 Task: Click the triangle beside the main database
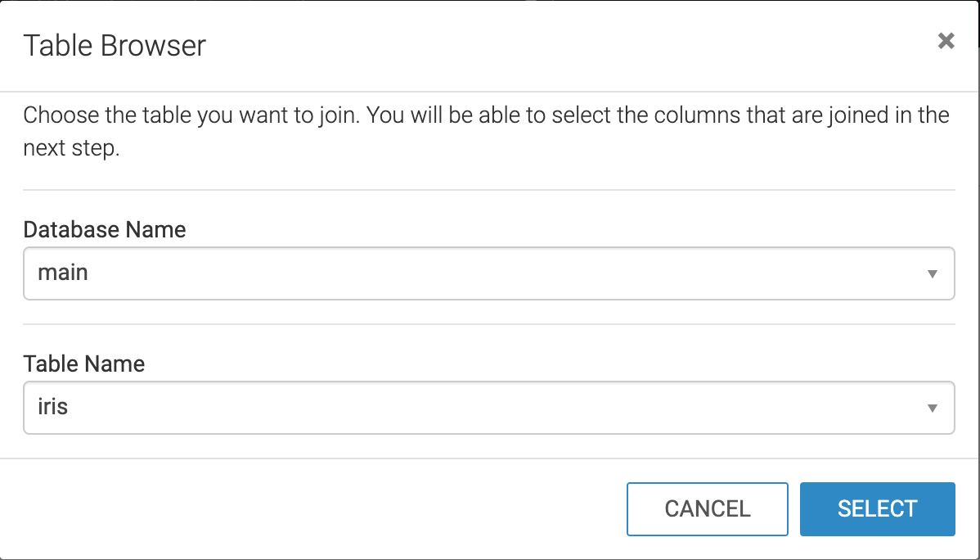[932, 274]
